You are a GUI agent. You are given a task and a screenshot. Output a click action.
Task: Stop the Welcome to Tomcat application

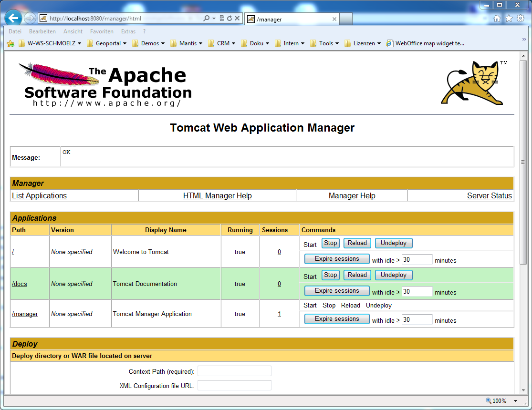[x=330, y=243]
